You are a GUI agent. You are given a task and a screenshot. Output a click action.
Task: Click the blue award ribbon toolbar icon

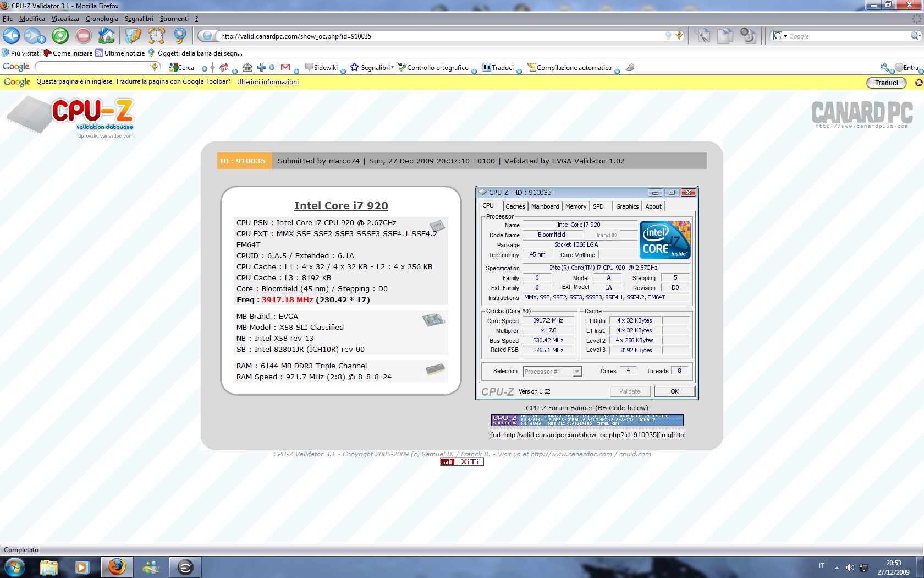point(180,36)
